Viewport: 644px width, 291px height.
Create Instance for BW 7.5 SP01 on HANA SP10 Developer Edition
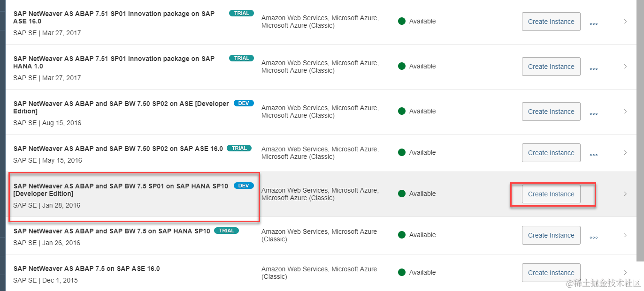point(551,194)
